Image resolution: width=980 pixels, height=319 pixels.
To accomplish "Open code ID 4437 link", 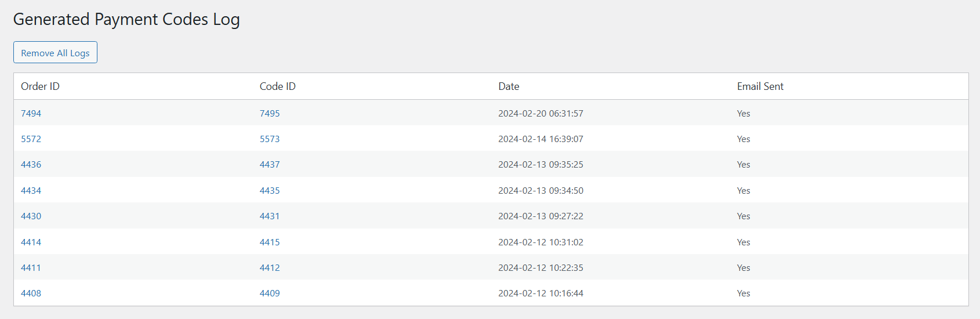I will (x=270, y=165).
